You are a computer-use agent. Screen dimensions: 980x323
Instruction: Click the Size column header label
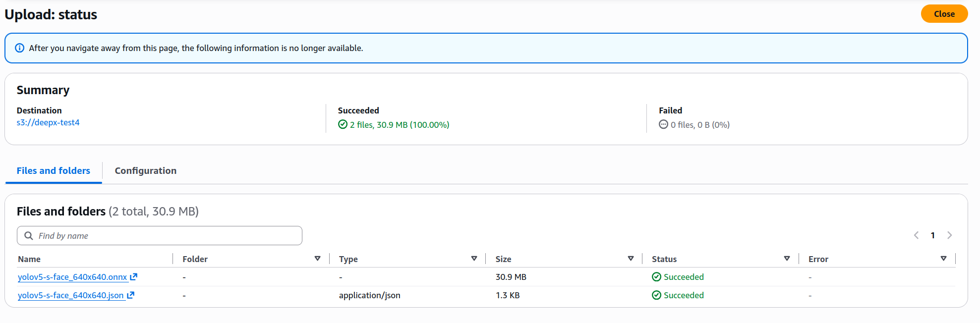(x=503, y=259)
